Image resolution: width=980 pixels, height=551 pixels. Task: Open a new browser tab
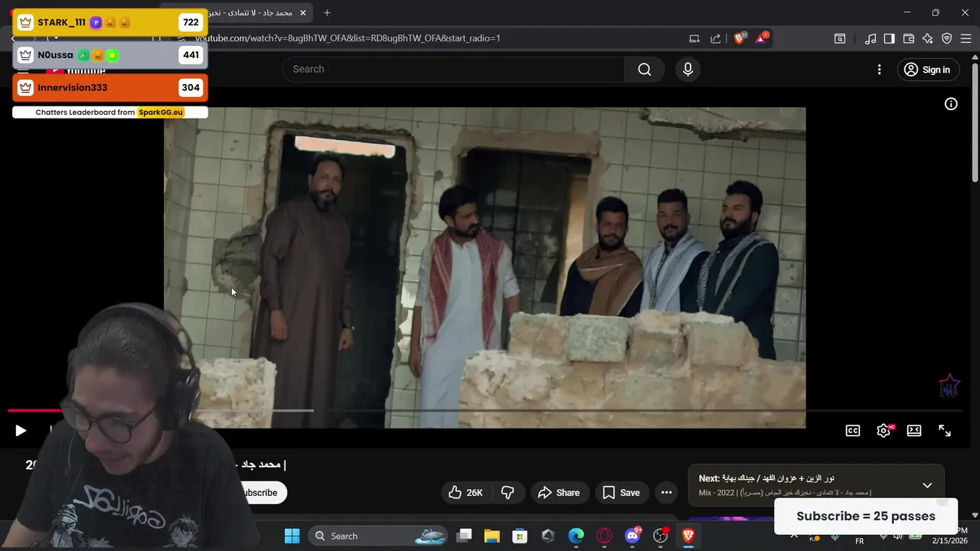point(327,13)
